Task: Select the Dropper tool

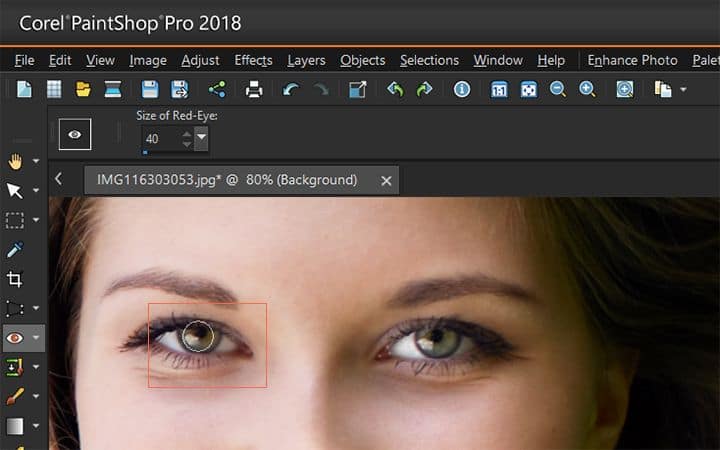Action: coord(15,250)
